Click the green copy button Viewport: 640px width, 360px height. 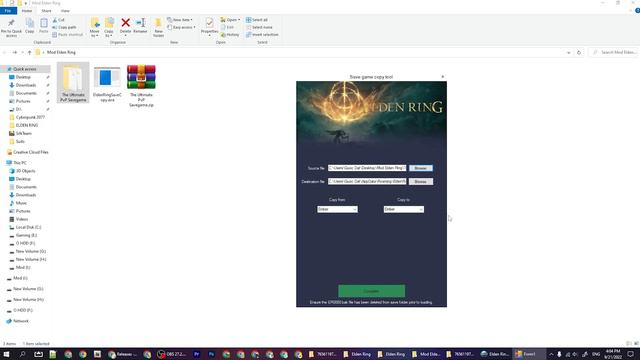(371, 291)
